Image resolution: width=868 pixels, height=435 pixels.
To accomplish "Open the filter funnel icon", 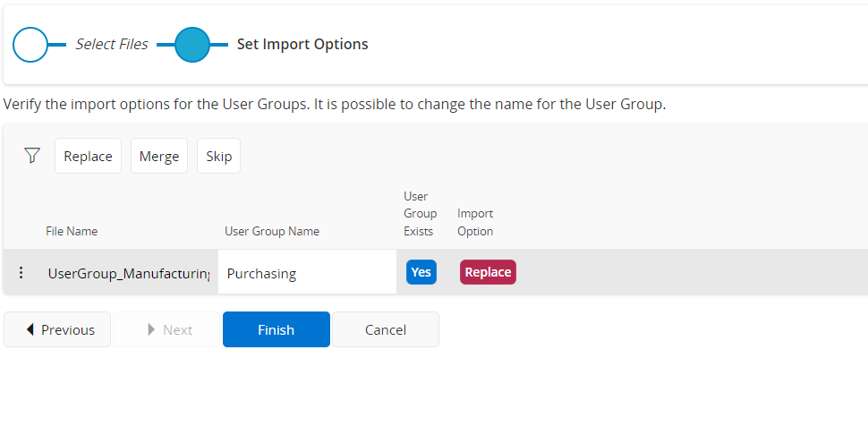I will click(x=32, y=156).
